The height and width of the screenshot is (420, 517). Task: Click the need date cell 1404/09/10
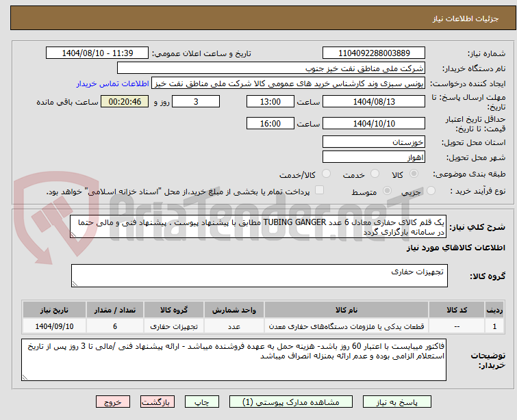[x=54, y=326]
